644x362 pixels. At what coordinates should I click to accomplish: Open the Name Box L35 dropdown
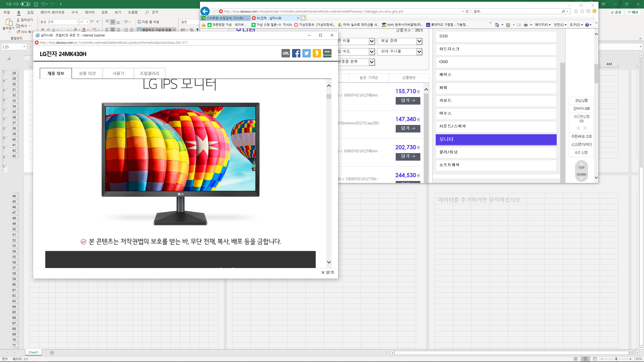(x=24, y=47)
